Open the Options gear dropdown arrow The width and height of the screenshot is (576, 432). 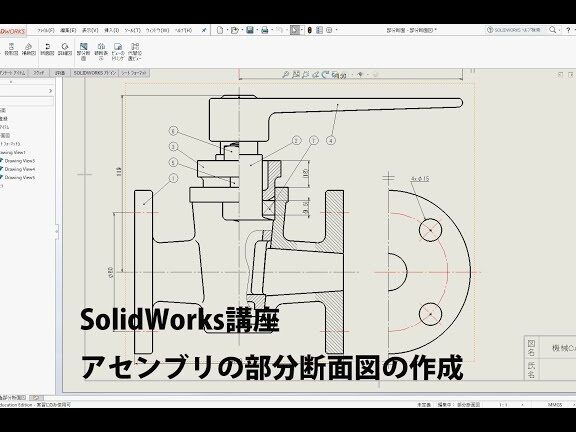pos(336,30)
